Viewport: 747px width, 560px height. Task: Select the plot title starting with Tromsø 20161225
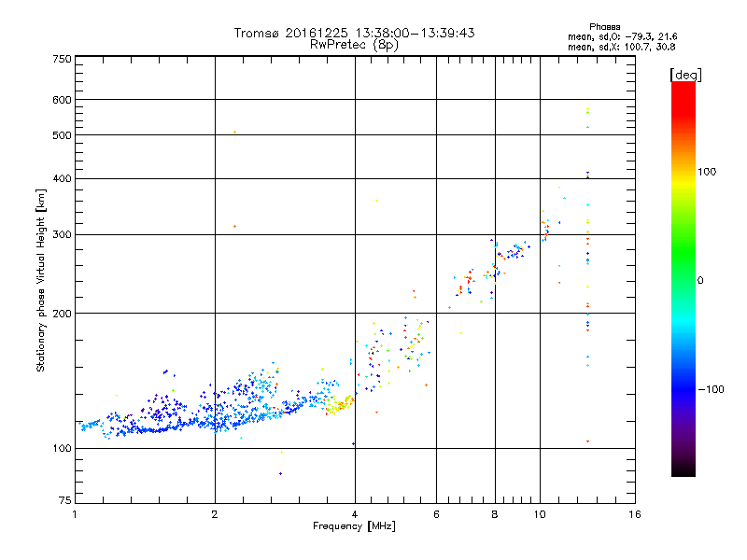coord(354,33)
